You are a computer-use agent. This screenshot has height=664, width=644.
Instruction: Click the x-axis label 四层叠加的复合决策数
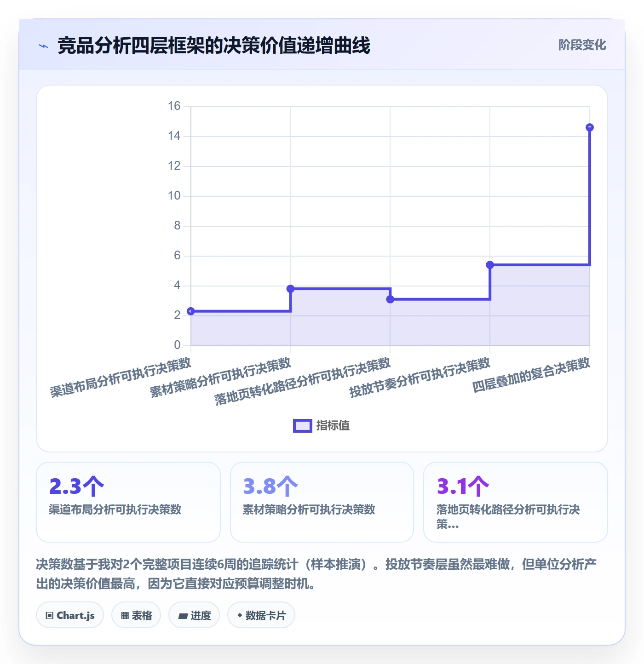coord(531,375)
